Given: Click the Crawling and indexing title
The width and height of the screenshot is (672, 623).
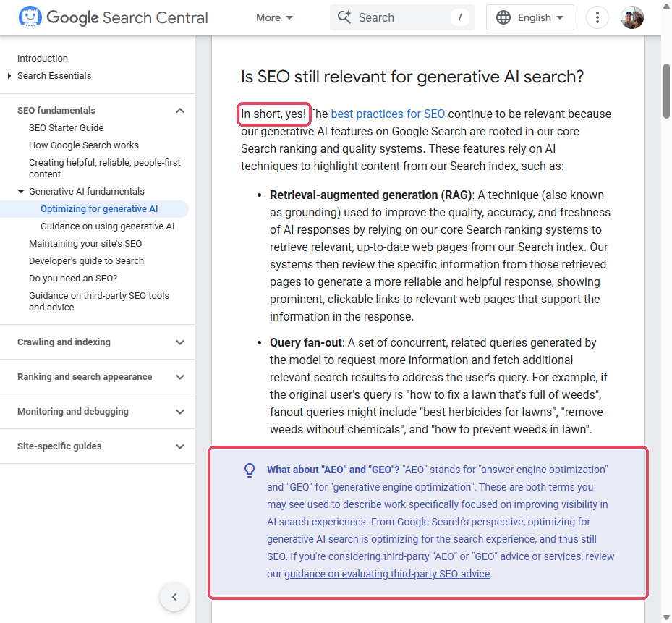Looking at the screenshot, I should 64,342.
